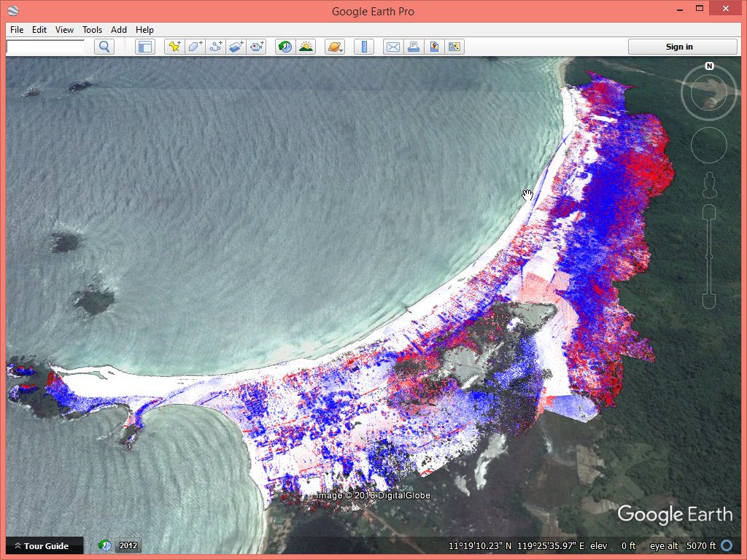Expand the Tour Guide panel

click(42, 545)
